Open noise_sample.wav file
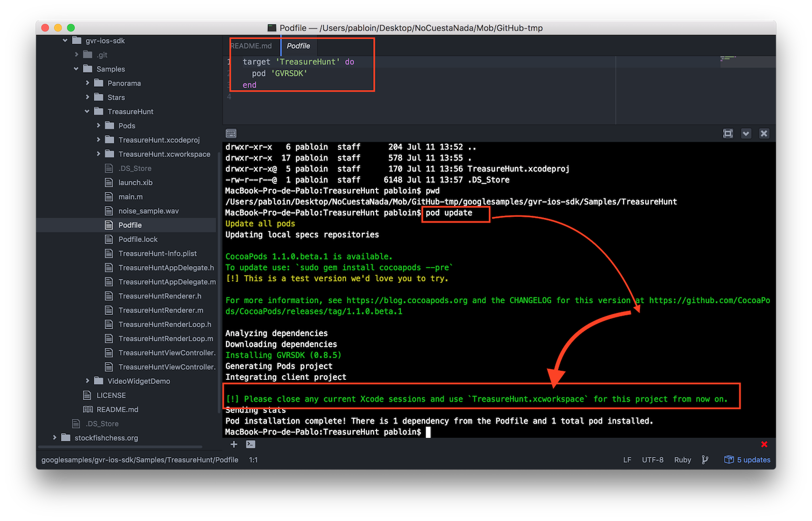 [149, 211]
